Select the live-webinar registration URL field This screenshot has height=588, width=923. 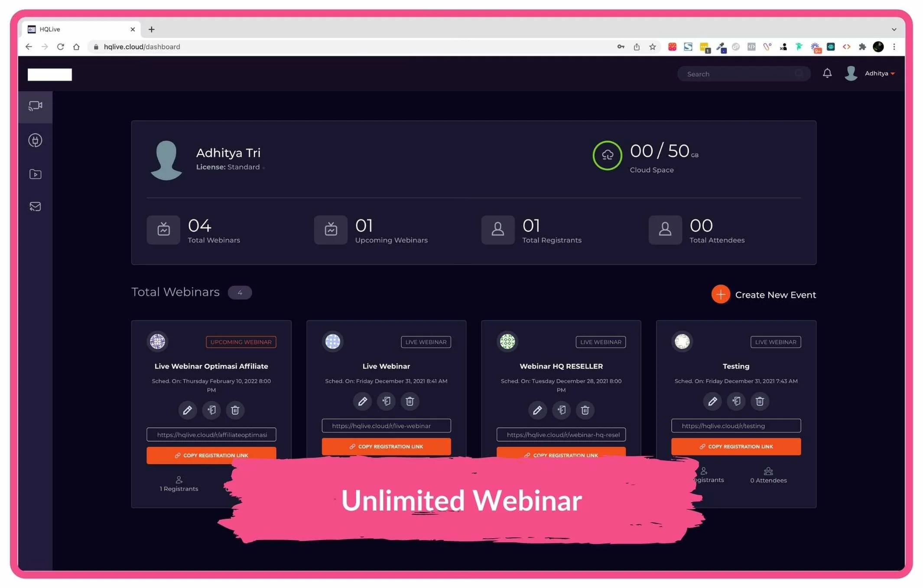click(x=386, y=426)
